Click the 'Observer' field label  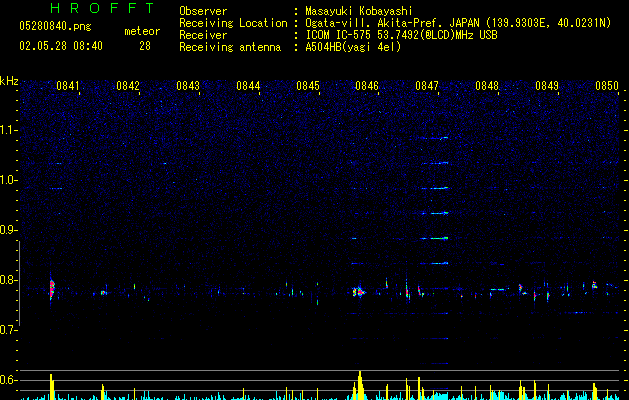pyautogui.click(x=203, y=11)
